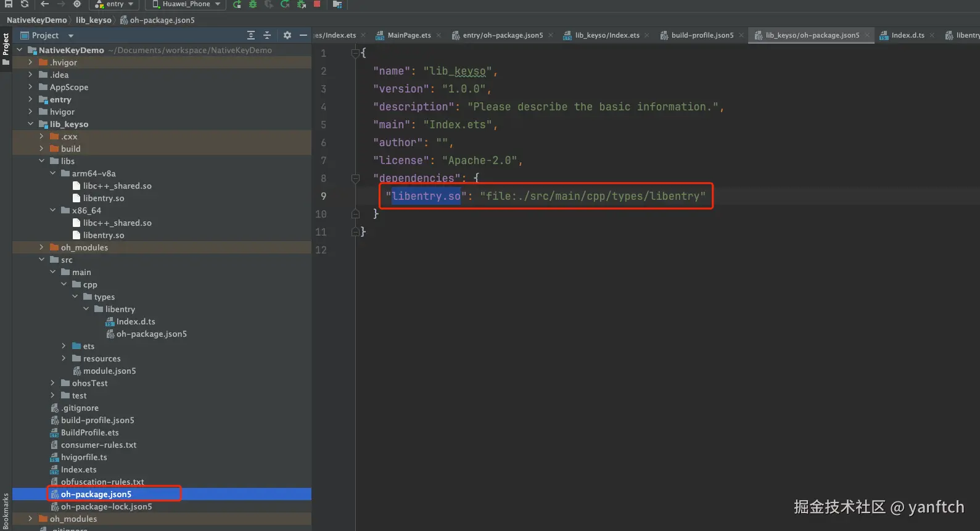Image resolution: width=980 pixels, height=531 pixels.
Task: Click the Project panel settings gear
Action: point(287,35)
